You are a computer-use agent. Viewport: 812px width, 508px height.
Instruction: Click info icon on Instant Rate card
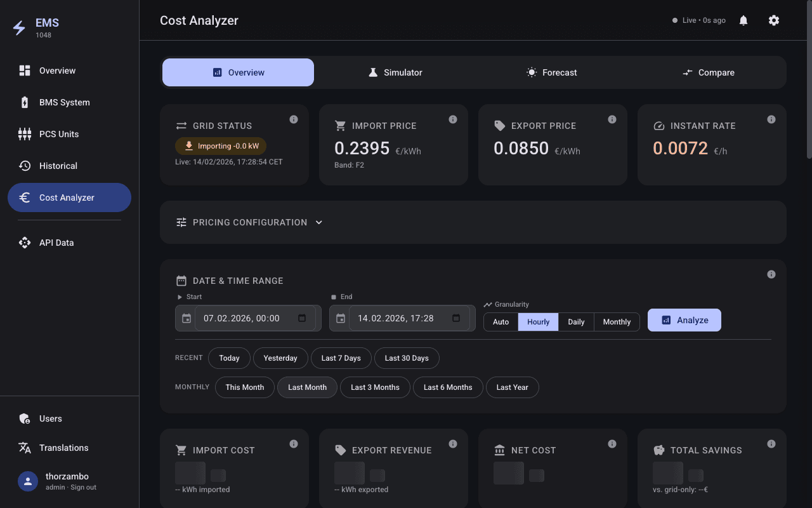pos(771,119)
